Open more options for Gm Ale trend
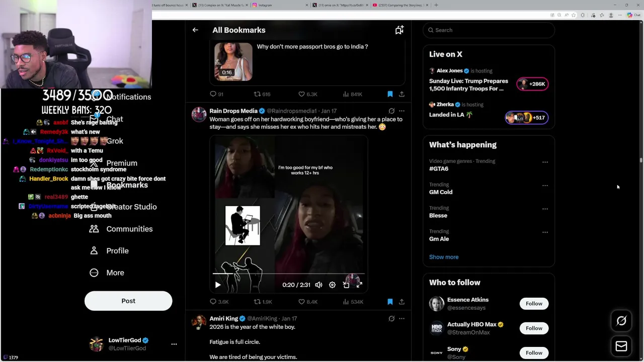Viewport: 644px width, 362px height. pyautogui.click(x=545, y=232)
